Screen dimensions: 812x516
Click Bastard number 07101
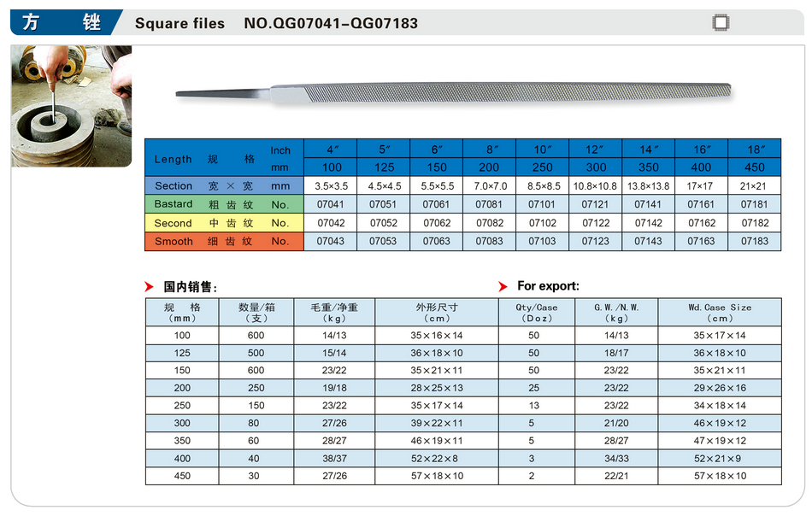(x=542, y=204)
